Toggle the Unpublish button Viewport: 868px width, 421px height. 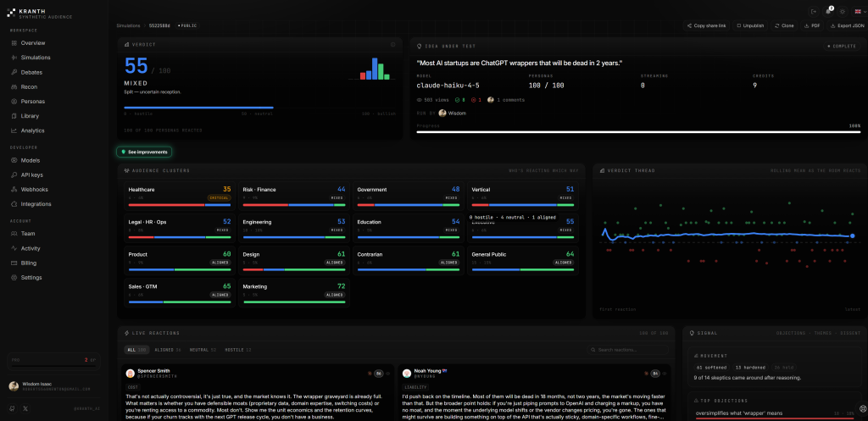coord(751,25)
